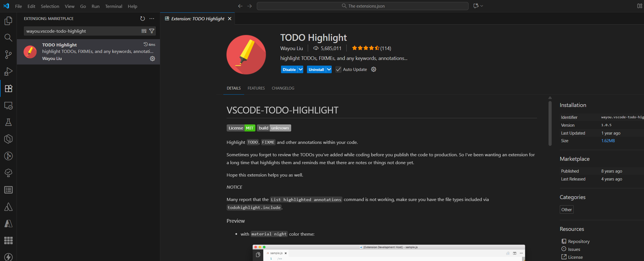644x261 pixels.
Task: Open the License resource link
Action: pos(575,257)
